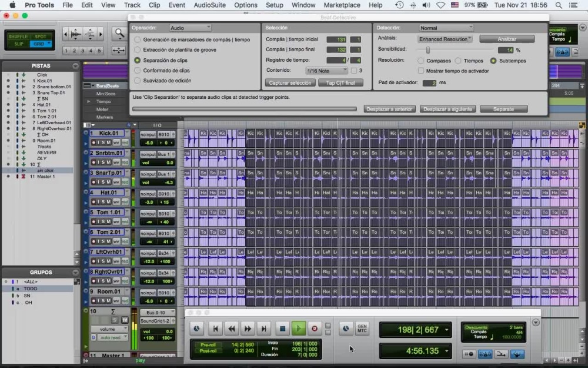Toggle the triplet '3' checkbox next to Contenido

click(x=354, y=70)
